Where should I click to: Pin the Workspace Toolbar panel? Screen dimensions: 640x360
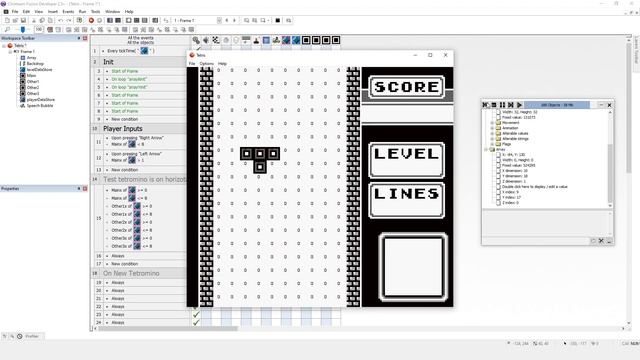tap(79, 38)
